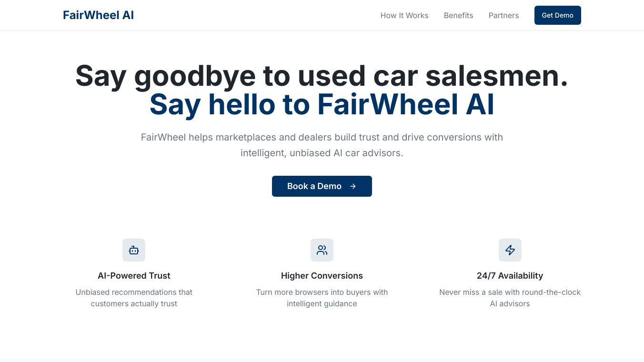Click the blue 'Say hello to FairWheel AI' headline
The width and height of the screenshot is (644, 362).
322,105
